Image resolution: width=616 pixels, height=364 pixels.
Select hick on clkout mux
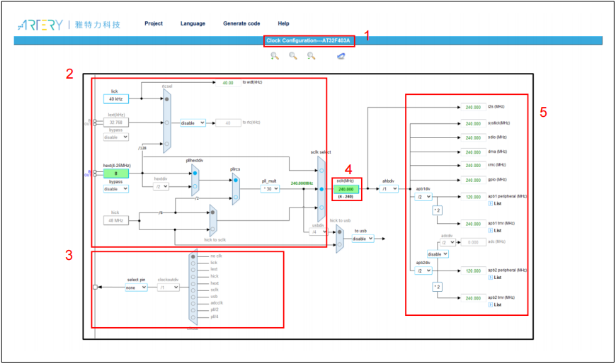(x=193, y=277)
